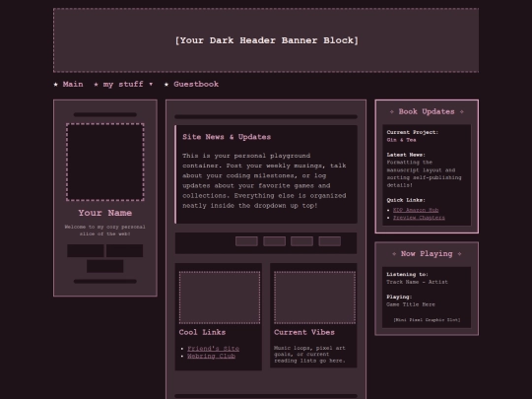Image resolution: width=532 pixels, height=399 pixels.
Task: Click the Mini Pixel Graphic Slot placeholder
Action: click(x=427, y=319)
